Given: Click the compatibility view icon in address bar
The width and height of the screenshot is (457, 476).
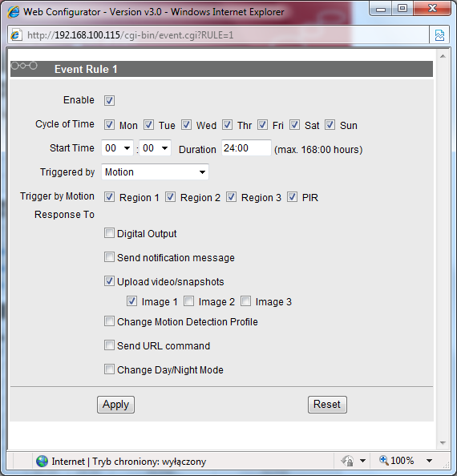Looking at the screenshot, I should (439, 35).
